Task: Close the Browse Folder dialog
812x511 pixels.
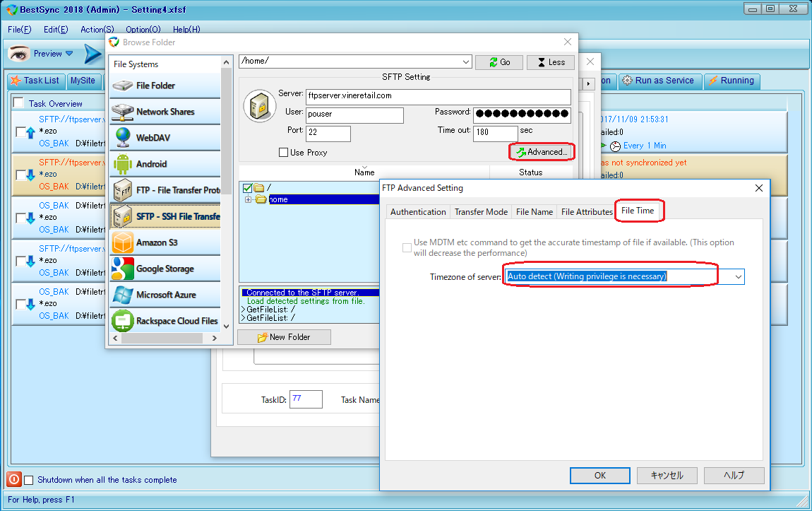Action: click(x=568, y=42)
